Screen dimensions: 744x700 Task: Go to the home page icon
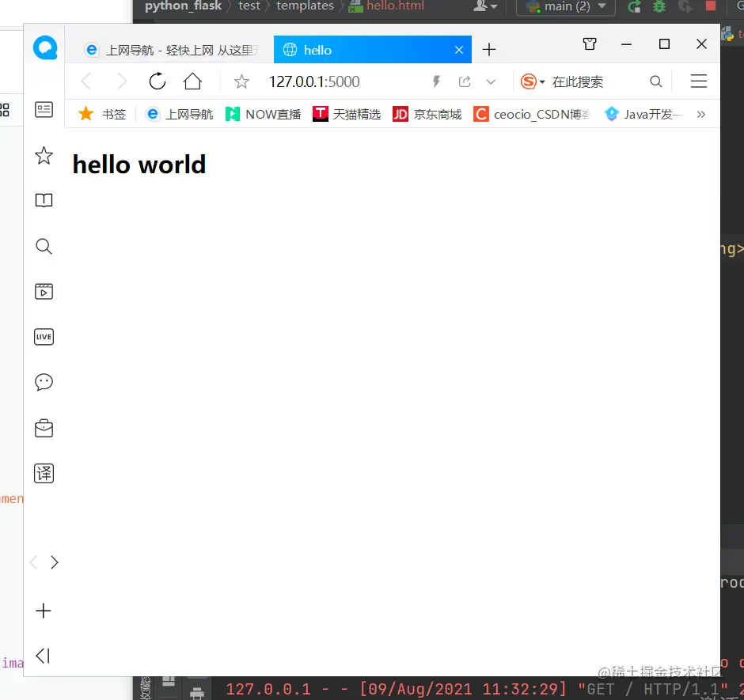(192, 81)
